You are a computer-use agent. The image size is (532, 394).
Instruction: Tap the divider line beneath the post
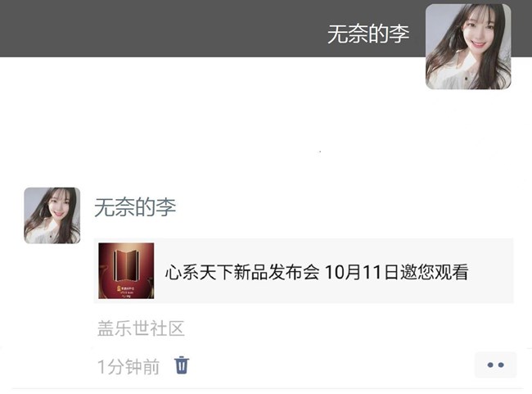point(268,389)
